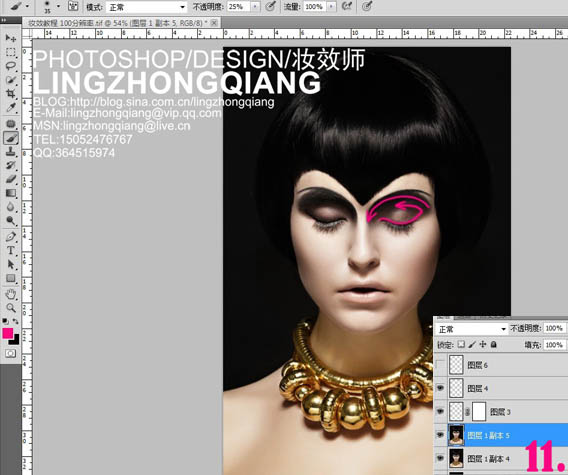Viewport: 568px width, 475px height.
Task: Open layer blend mode dropdown in Layers panel
Action: pyautogui.click(x=472, y=329)
